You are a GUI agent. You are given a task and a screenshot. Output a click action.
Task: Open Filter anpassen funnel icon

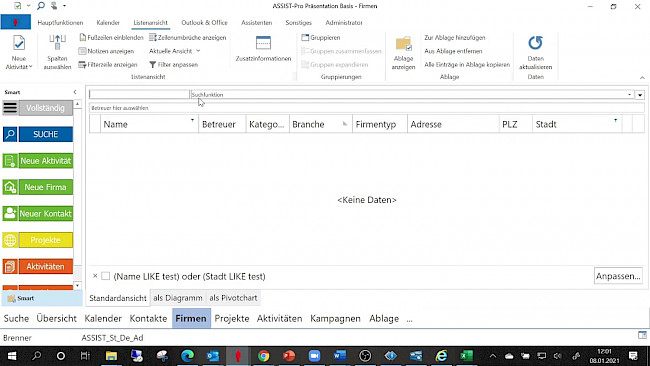(153, 65)
